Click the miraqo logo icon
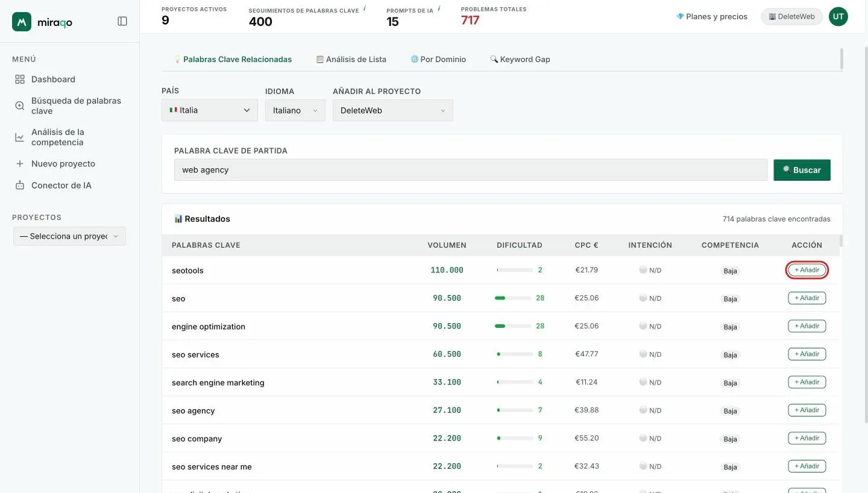Screen dimensions: 868x493 point(22,22)
